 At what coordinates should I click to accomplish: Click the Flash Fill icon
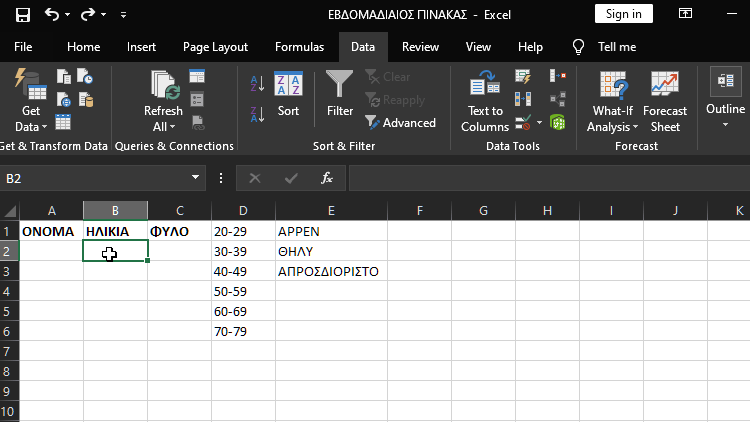pyautogui.click(x=523, y=77)
